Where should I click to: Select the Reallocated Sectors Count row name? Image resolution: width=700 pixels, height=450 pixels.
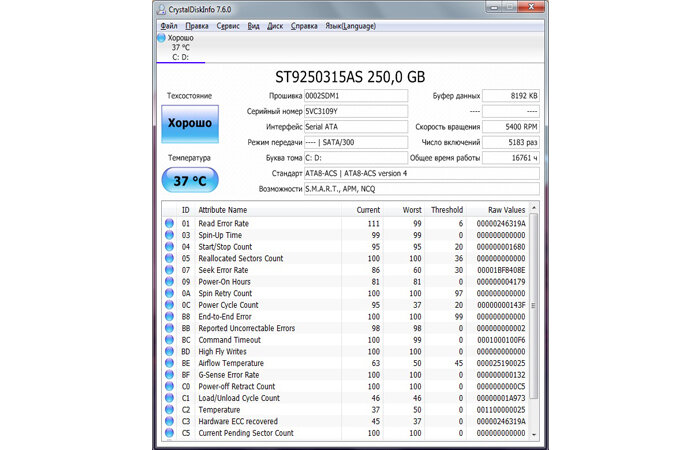[x=241, y=258]
